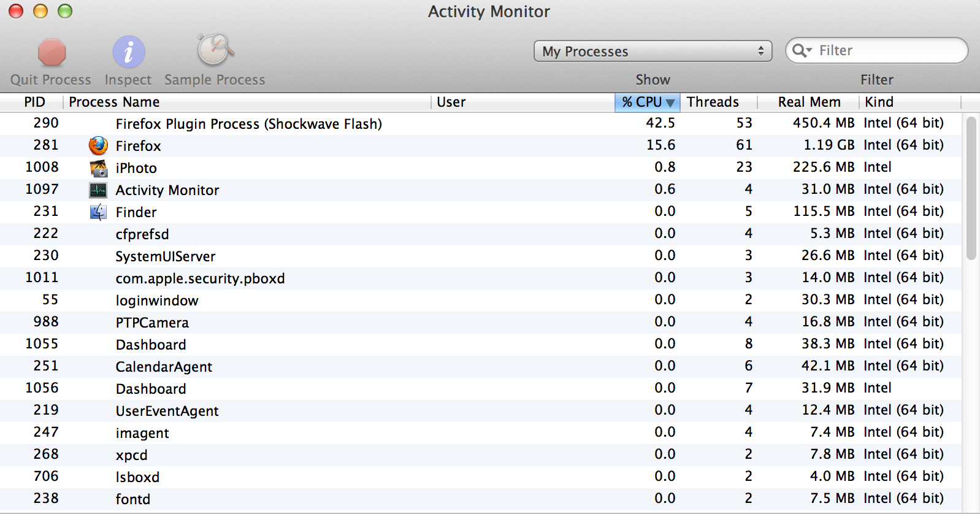Select the Dashboard process with PID 1055
This screenshot has height=514, width=980.
481,344
